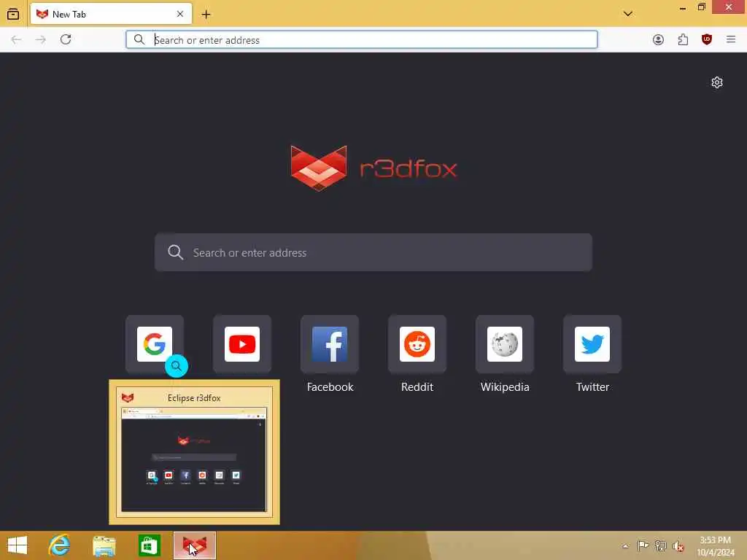This screenshot has height=560, width=747.
Task: Go back with the back arrow
Action: click(x=16, y=39)
